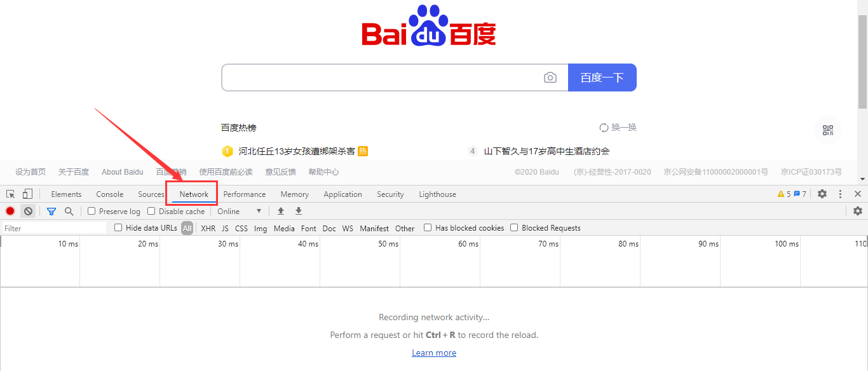Close the DevTools panel
This screenshot has width=868, height=371.
click(x=858, y=194)
